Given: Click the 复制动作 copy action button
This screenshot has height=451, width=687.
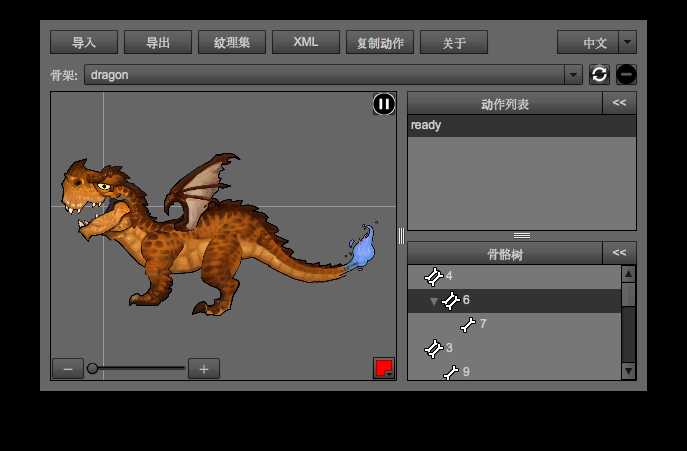Looking at the screenshot, I should 380,43.
